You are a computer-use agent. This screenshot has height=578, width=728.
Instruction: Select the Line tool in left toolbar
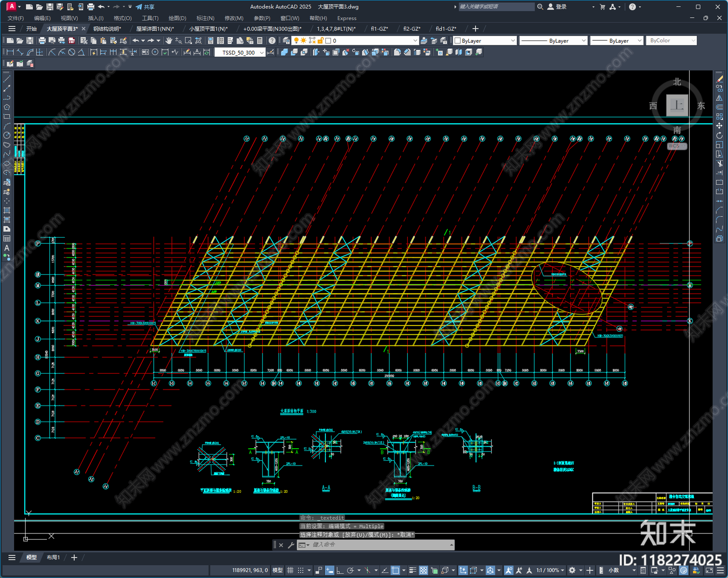pyautogui.click(x=7, y=79)
